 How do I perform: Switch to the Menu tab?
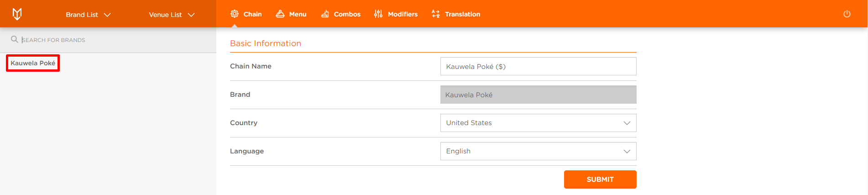point(291,14)
